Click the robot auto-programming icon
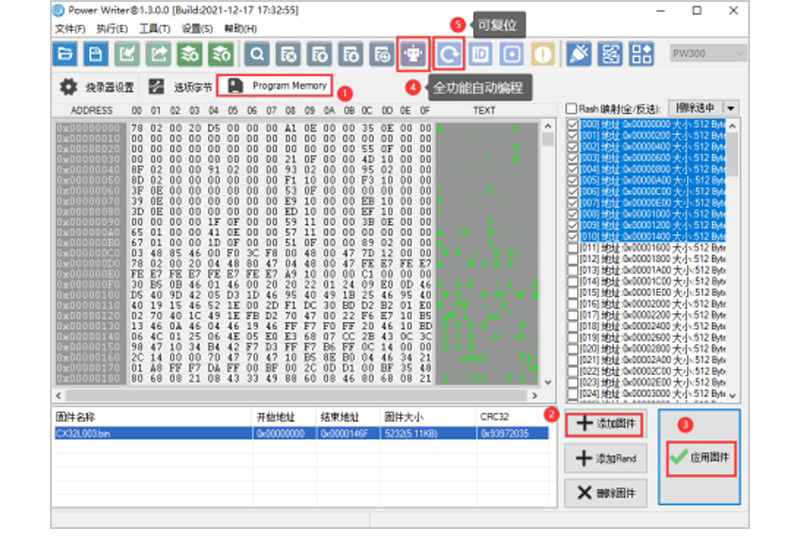 click(412, 54)
